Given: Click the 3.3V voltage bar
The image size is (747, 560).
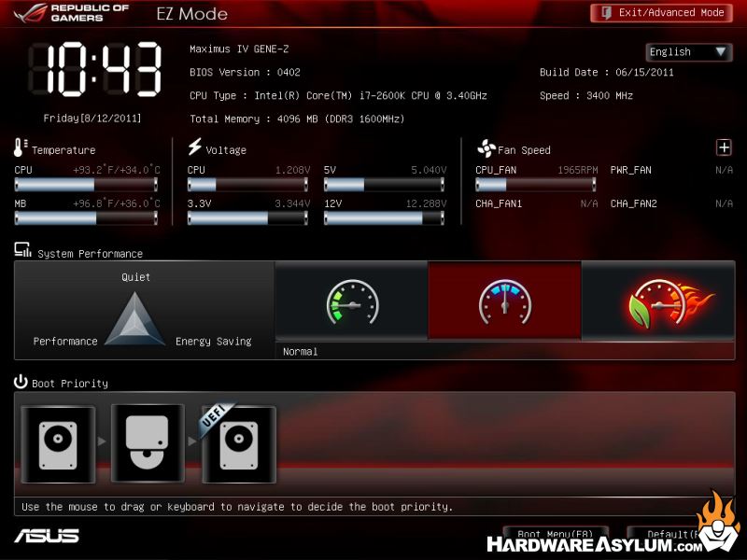Looking at the screenshot, I should pos(247,218).
